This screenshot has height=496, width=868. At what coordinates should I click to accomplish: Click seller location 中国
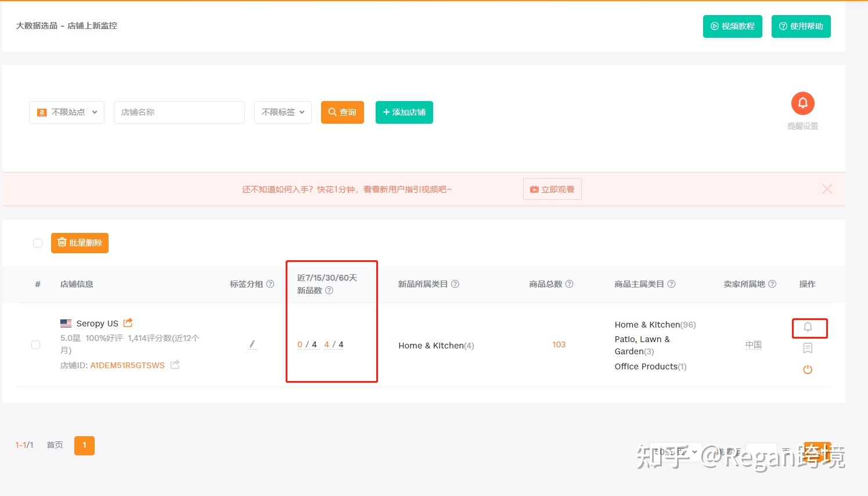[754, 344]
